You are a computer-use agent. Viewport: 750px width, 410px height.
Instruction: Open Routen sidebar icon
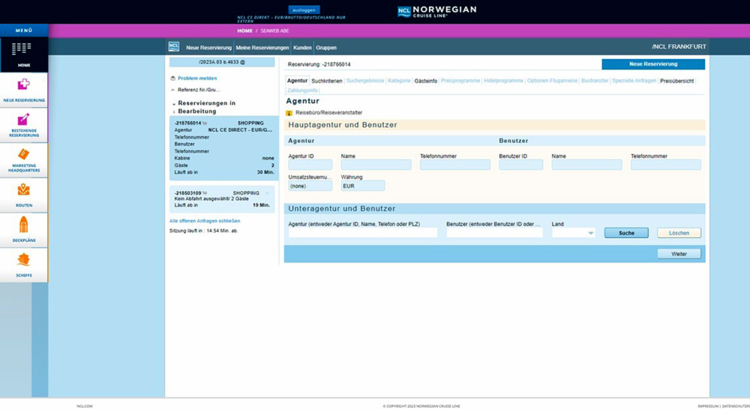pyautogui.click(x=23, y=190)
